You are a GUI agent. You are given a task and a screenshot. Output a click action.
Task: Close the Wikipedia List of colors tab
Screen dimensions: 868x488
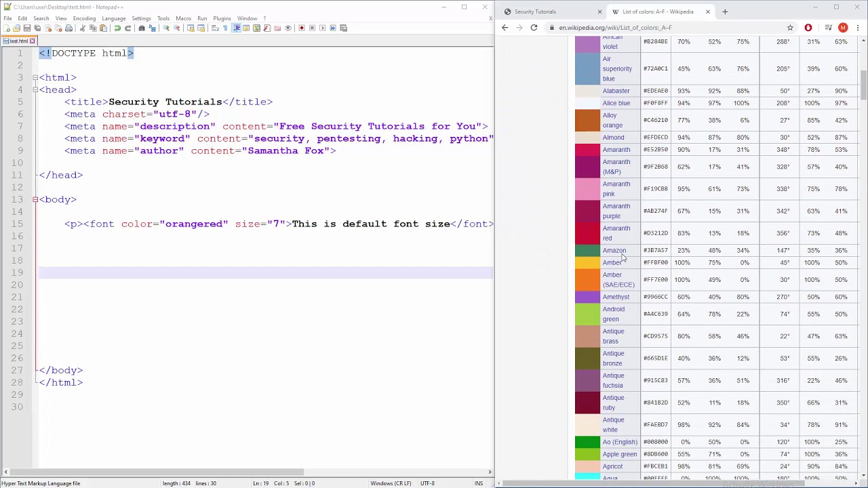(x=707, y=12)
